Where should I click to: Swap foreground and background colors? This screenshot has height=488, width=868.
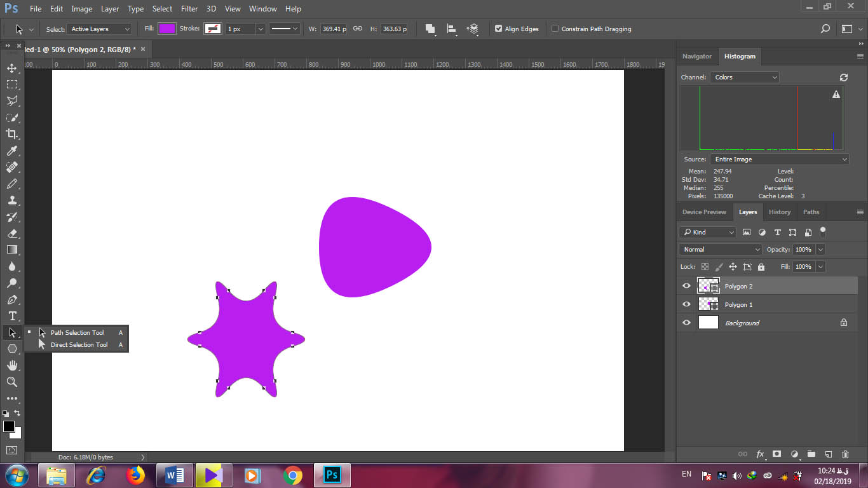click(18, 413)
